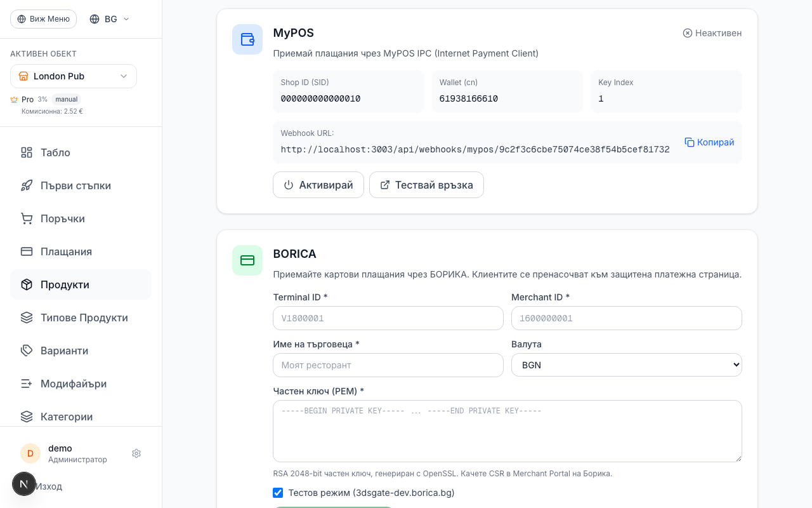Click the Виж Меню button
812x508 pixels.
pos(43,19)
